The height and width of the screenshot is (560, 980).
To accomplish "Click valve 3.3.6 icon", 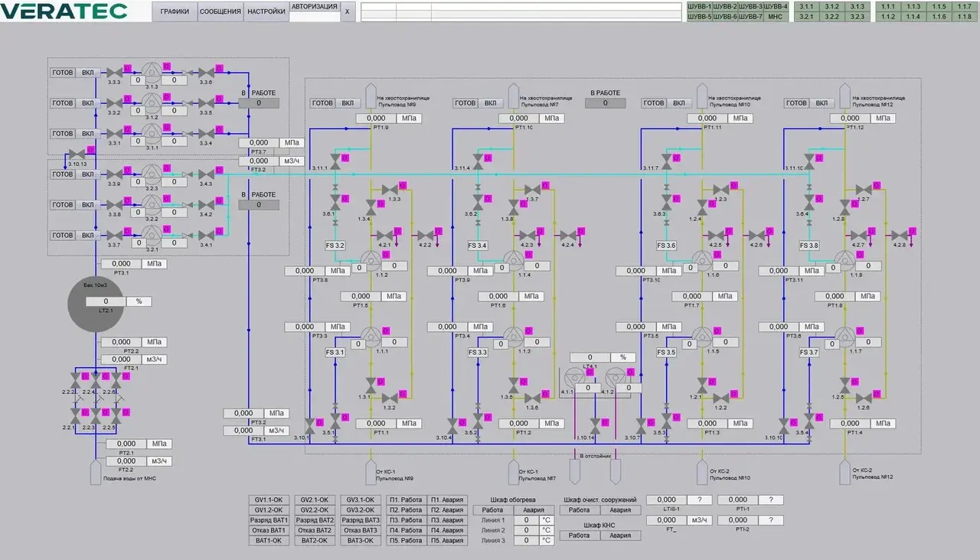I will [206, 73].
